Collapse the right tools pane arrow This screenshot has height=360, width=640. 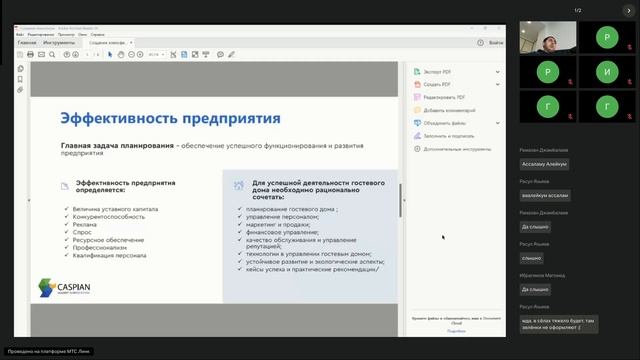404,200
